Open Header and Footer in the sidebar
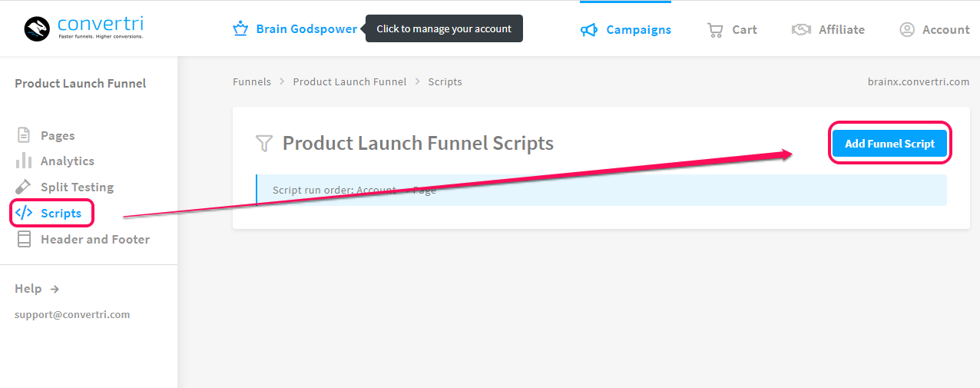The height and width of the screenshot is (388, 980). point(95,239)
